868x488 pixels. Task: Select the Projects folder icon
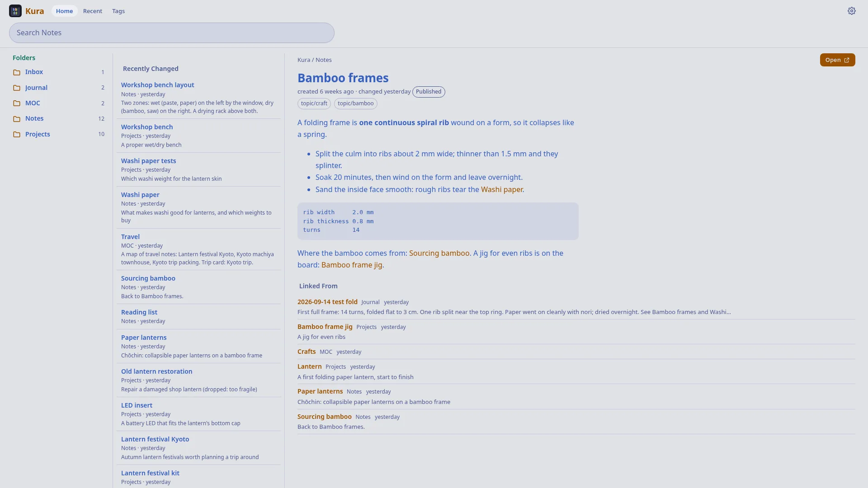tap(17, 134)
